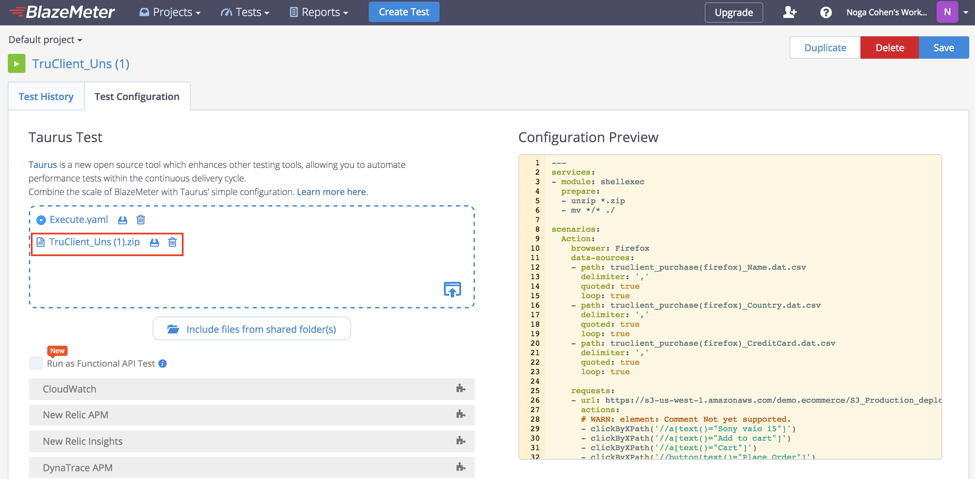Click the 'browser: Firefox' line in preview

610,248
